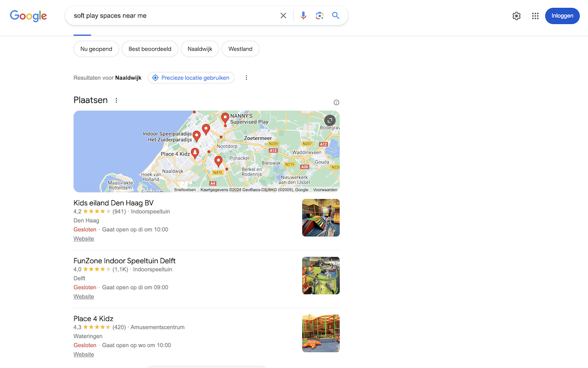Click the Inloggen sign-in button

562,16
